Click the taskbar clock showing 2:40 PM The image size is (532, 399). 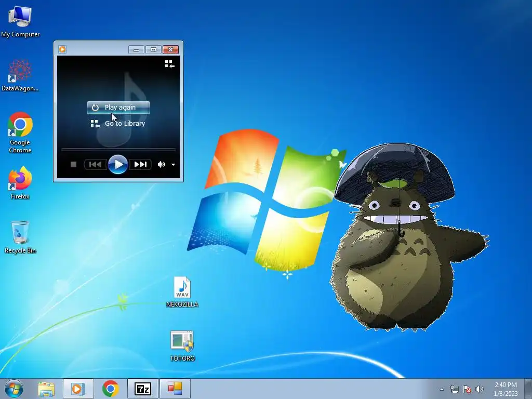(506, 389)
